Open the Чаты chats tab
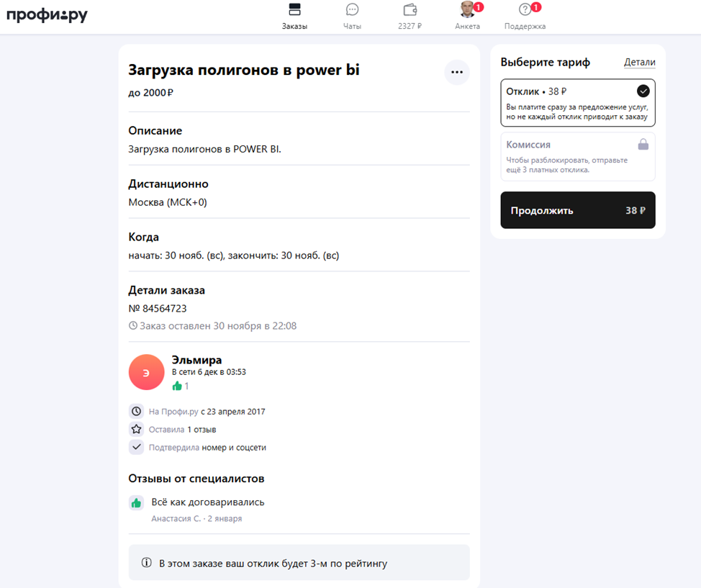 tap(352, 17)
